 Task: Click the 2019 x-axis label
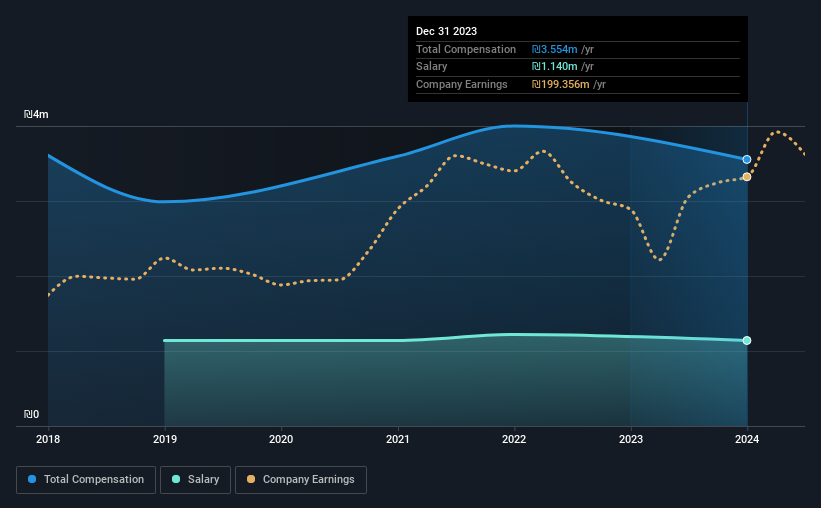tap(165, 439)
